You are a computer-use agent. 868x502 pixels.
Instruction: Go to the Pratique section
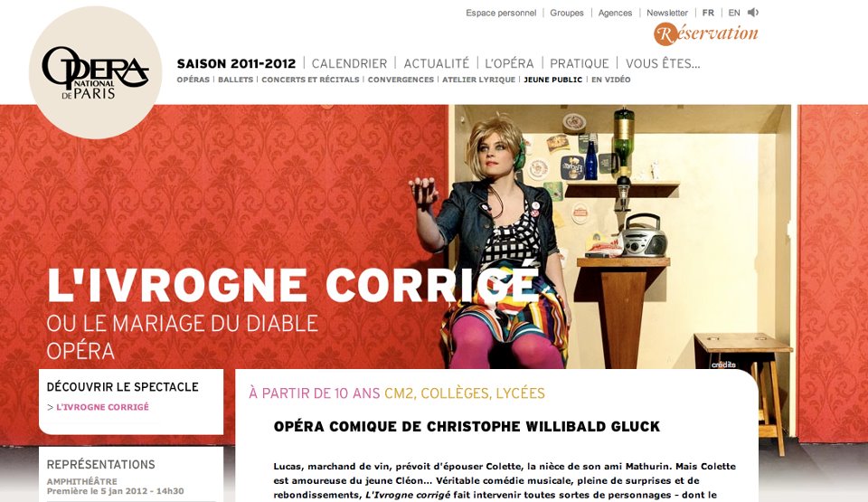point(579,63)
